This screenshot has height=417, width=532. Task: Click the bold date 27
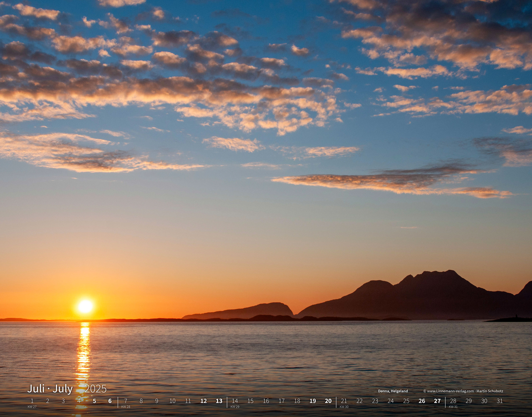[x=437, y=401]
